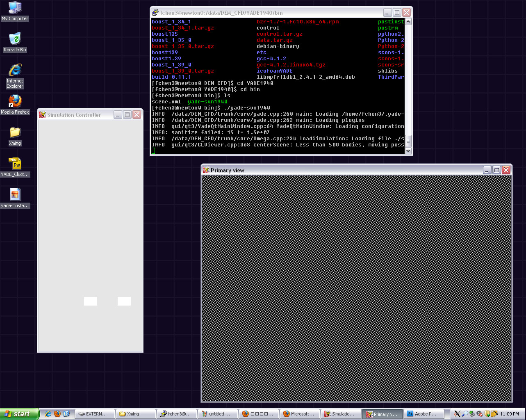Image resolution: width=526 pixels, height=420 pixels.
Task: Switch to the Adobe Photoshop taskbar button
Action: coord(424,414)
